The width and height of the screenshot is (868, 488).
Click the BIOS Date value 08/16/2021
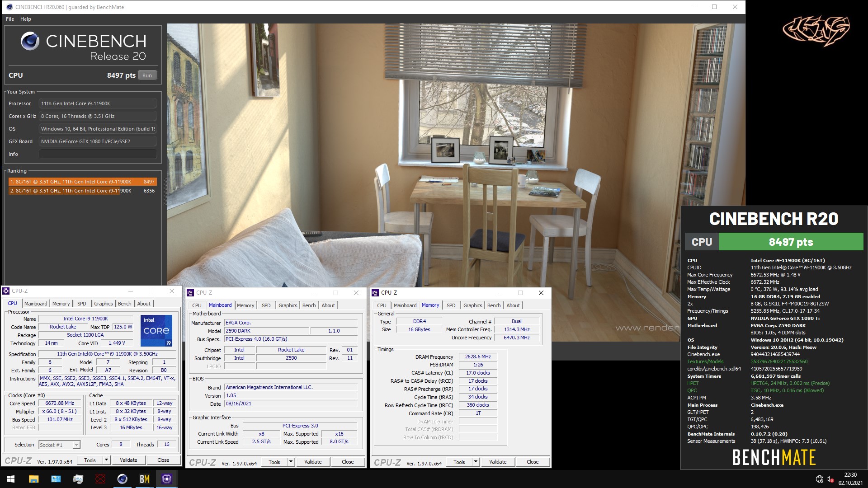(x=291, y=404)
